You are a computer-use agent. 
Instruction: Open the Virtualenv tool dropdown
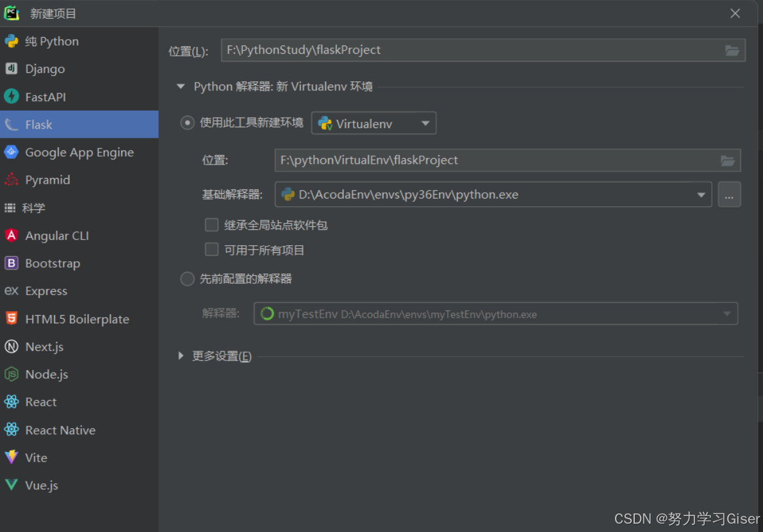373,124
